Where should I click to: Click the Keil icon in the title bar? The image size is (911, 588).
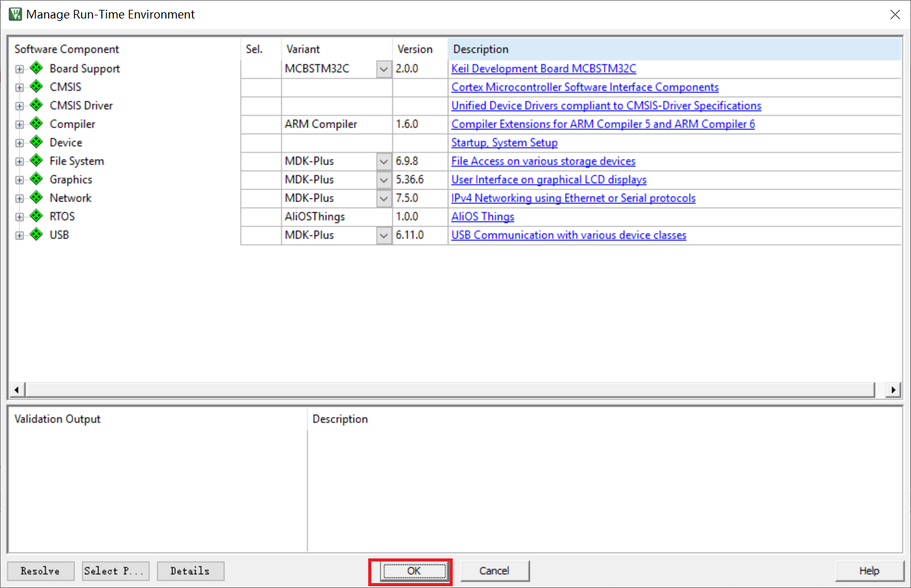15,14
